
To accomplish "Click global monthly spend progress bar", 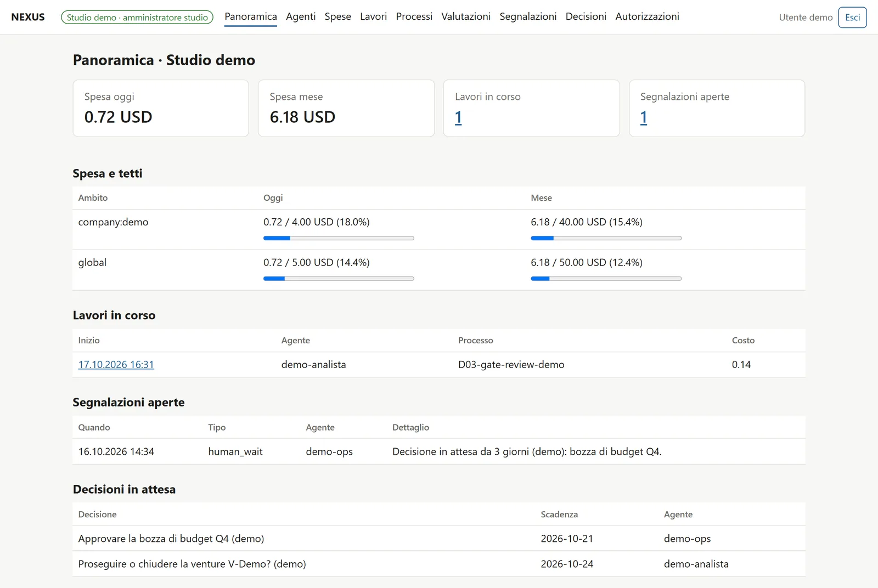I will pyautogui.click(x=606, y=279).
